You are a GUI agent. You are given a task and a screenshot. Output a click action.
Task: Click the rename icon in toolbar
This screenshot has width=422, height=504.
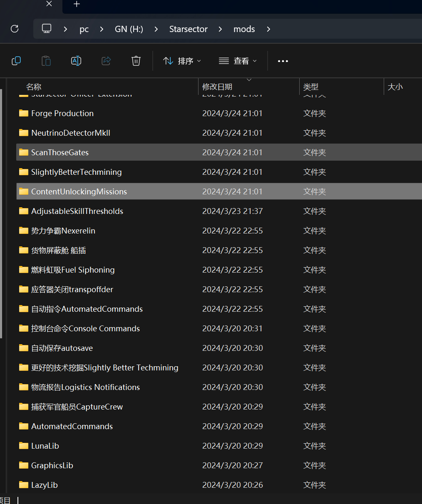[76, 61]
